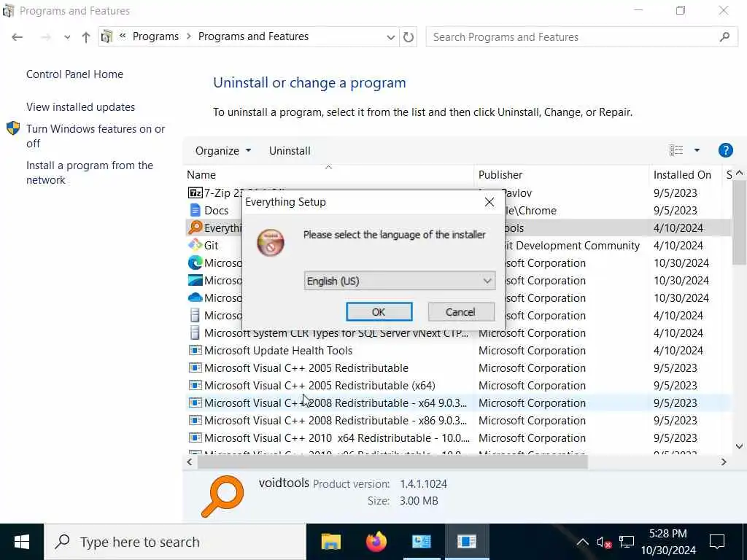The height and width of the screenshot is (560, 747).
Task: Open Install a program from the network
Action: (90, 172)
